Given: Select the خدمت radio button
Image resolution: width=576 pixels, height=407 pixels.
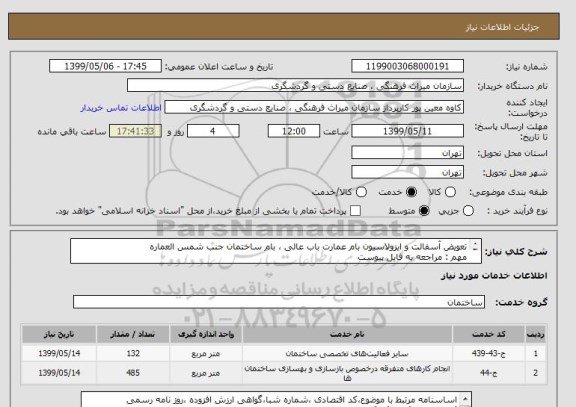Looking at the screenshot, I should (411, 192).
